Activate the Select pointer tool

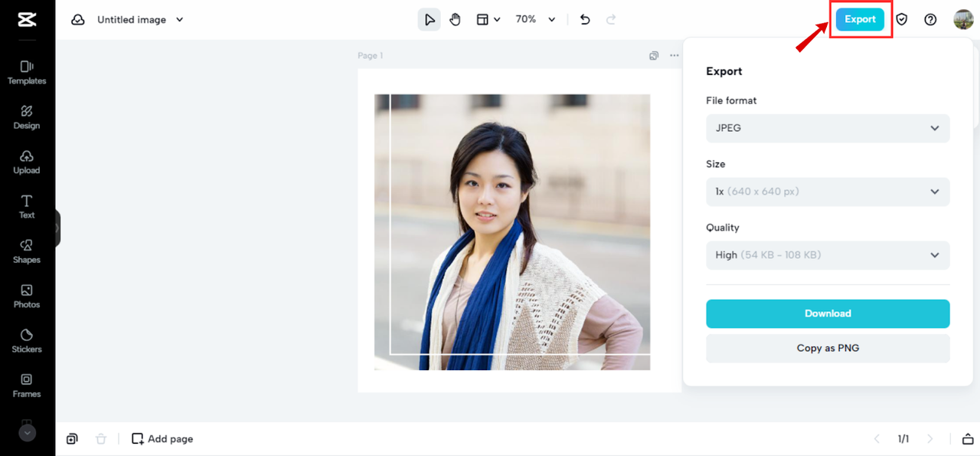pyautogui.click(x=430, y=20)
